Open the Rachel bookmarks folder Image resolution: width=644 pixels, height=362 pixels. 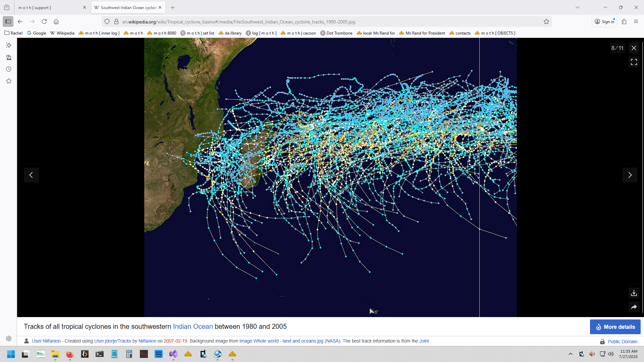[x=13, y=33]
